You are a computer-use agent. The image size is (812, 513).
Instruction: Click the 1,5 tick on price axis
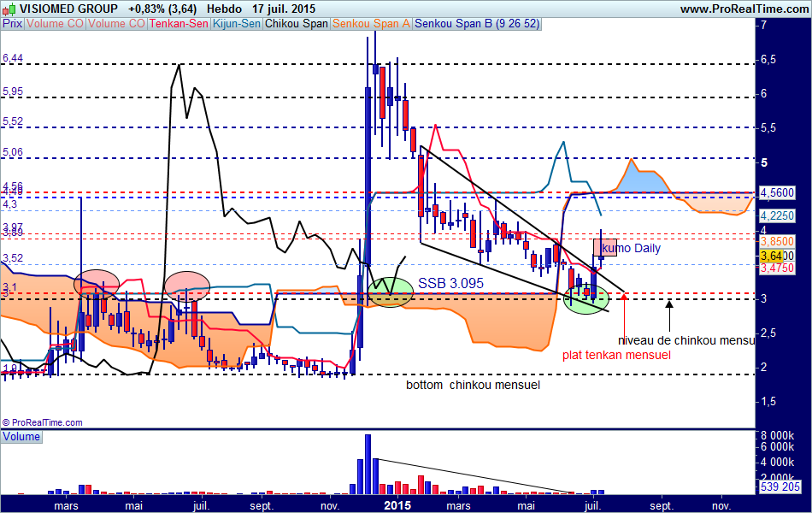pyautogui.click(x=768, y=402)
